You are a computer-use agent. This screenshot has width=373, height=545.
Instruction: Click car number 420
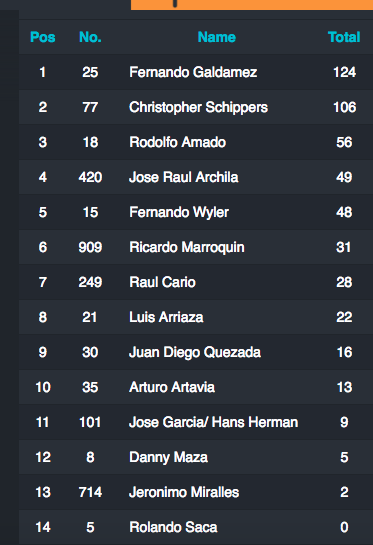90,177
